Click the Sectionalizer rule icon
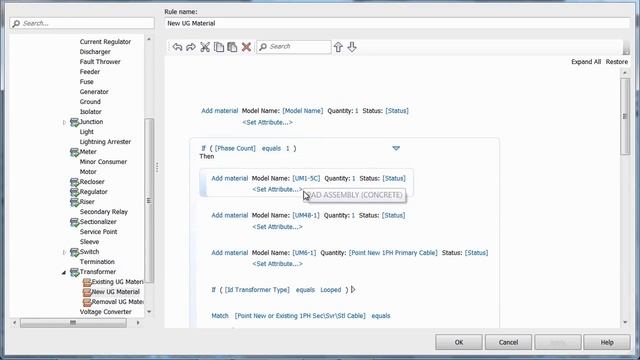This screenshot has height=360, width=640. coord(74,222)
